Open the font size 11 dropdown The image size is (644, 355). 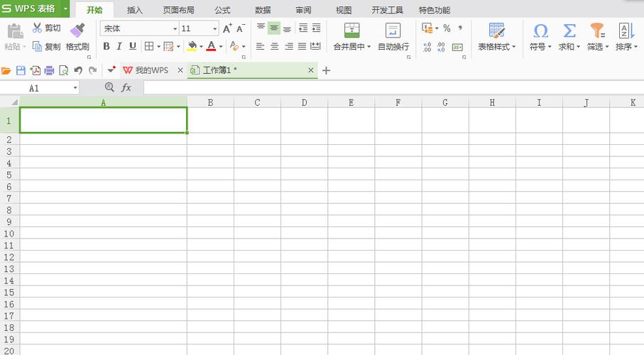(x=215, y=29)
